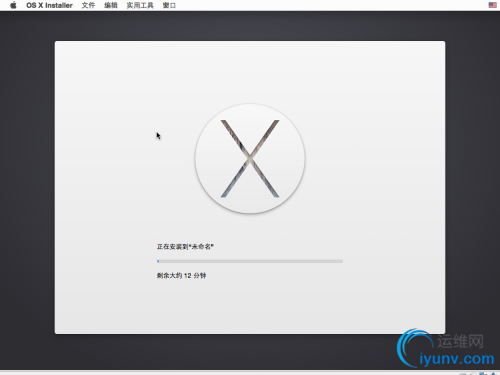The image size is (500, 375).
Task: Open the 窗口 menu
Action: click(x=169, y=5)
